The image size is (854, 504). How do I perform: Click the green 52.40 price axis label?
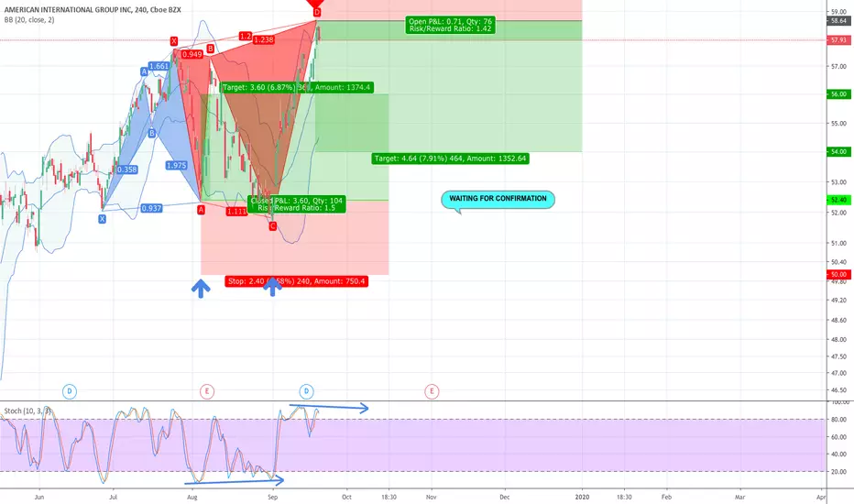coord(838,200)
